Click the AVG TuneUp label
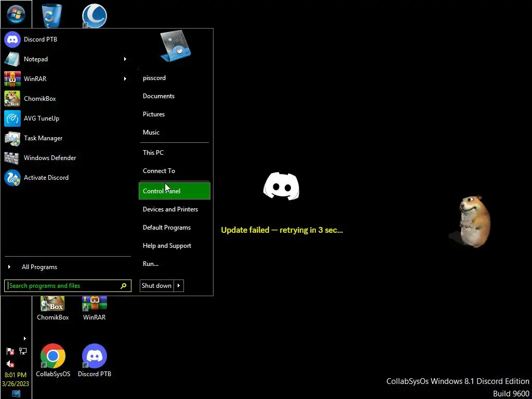 tap(42, 118)
